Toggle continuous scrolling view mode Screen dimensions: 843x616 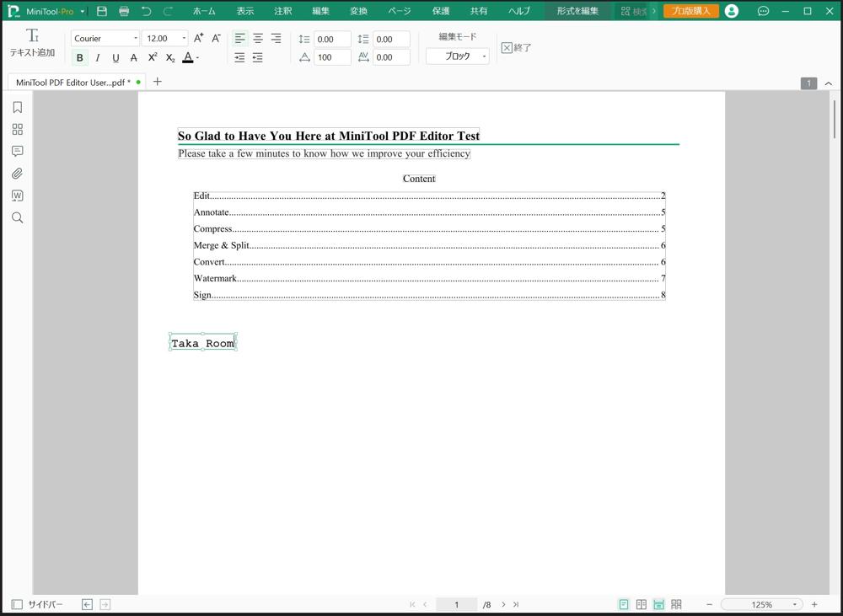coord(658,605)
